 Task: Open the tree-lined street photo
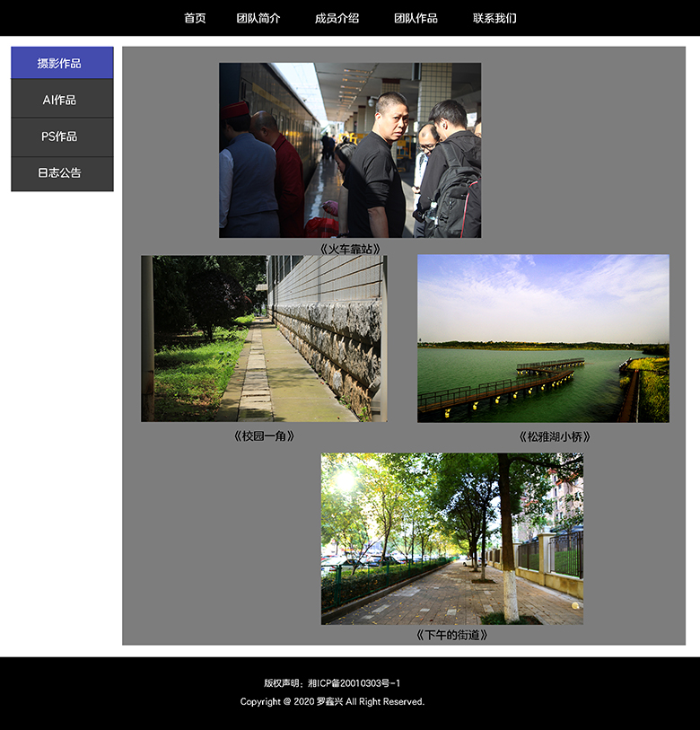[452, 539]
